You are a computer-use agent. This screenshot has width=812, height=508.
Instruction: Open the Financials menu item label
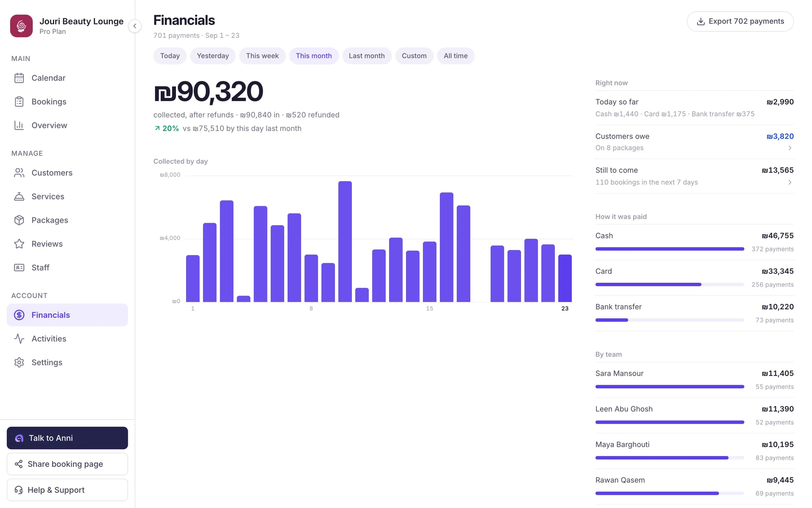click(51, 315)
